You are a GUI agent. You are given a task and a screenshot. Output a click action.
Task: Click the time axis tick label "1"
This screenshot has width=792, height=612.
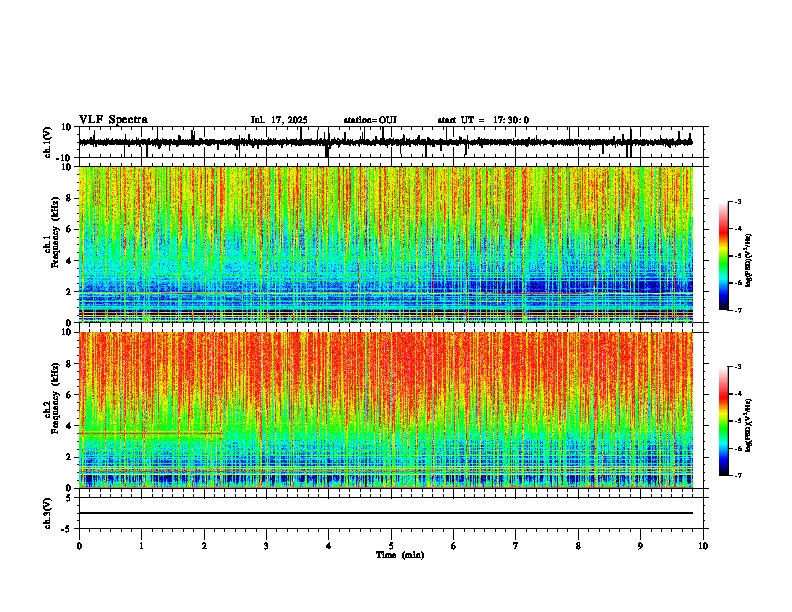coord(141,546)
